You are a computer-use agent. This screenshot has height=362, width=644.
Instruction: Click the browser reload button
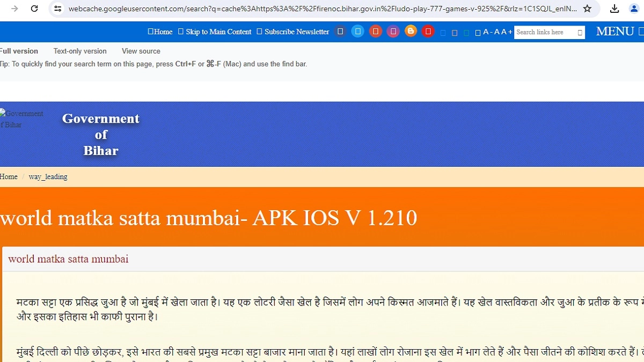tap(34, 9)
